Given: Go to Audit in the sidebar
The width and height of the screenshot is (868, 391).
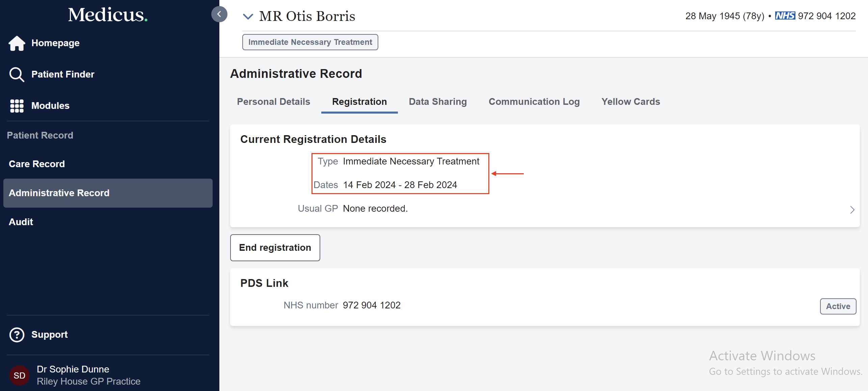Looking at the screenshot, I should (x=21, y=222).
